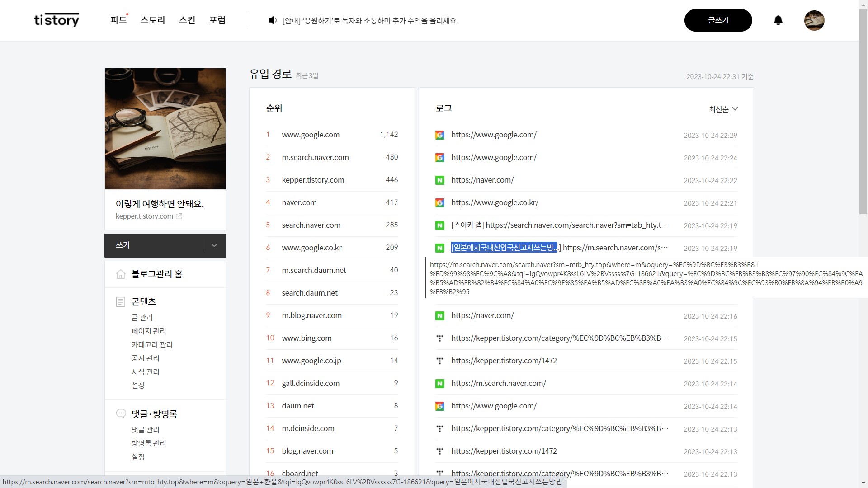Open 카테고리 관리 in the sidebar
The width and height of the screenshot is (868, 488).
(152, 345)
